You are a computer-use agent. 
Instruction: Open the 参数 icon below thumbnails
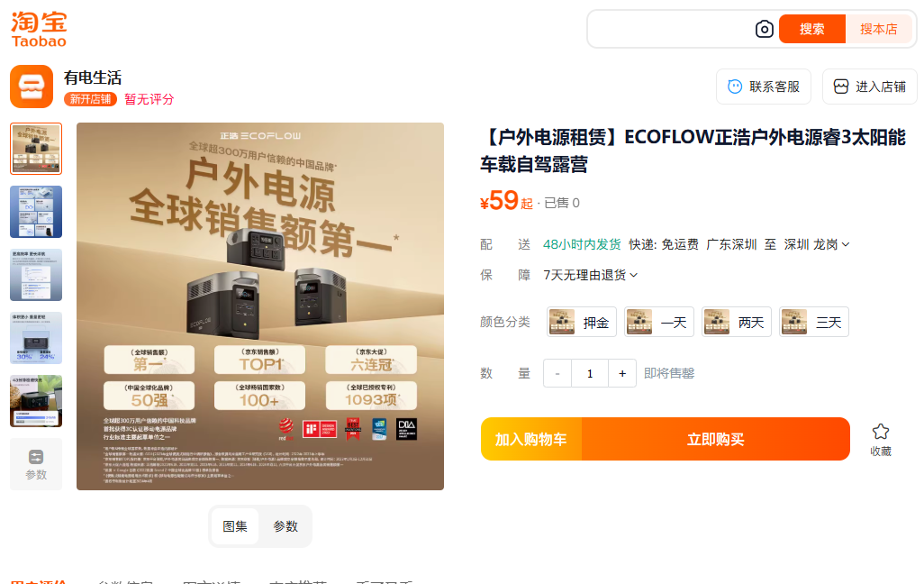pos(36,457)
